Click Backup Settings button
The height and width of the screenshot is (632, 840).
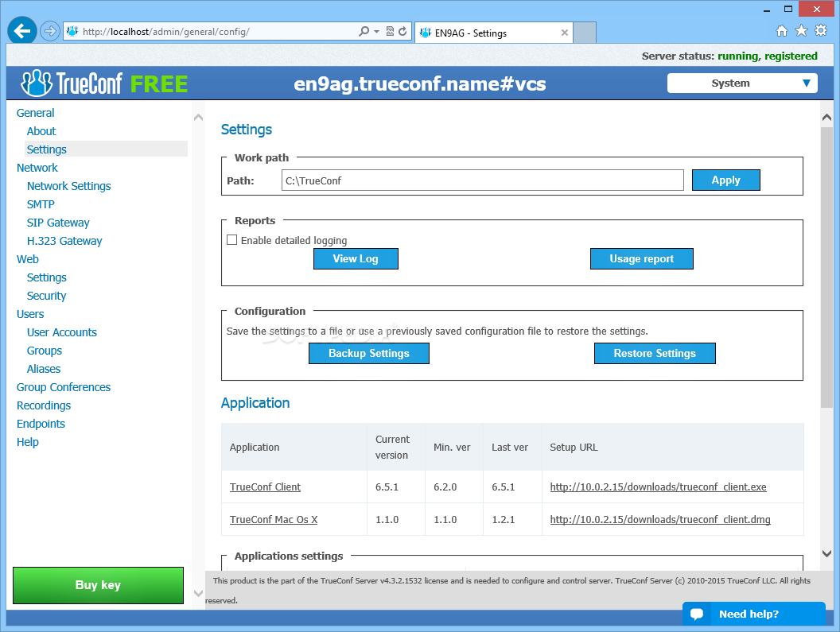point(369,354)
